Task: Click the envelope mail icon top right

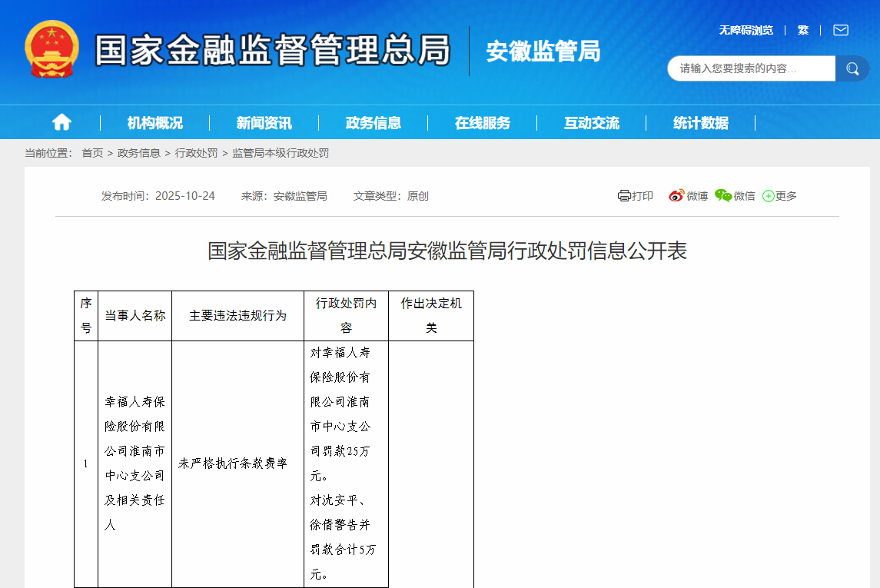Action: [838, 29]
